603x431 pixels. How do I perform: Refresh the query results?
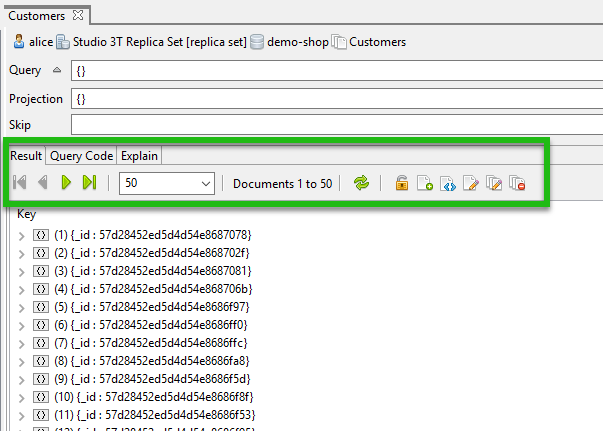pyautogui.click(x=361, y=183)
